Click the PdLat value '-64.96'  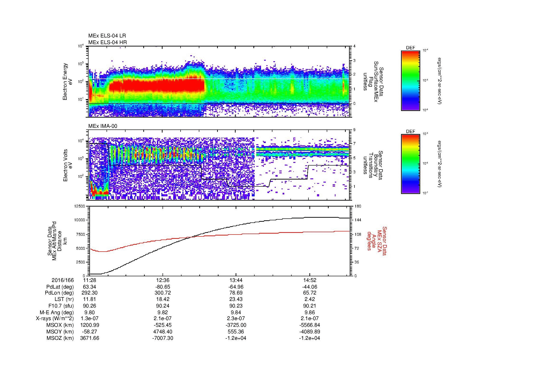click(236, 287)
